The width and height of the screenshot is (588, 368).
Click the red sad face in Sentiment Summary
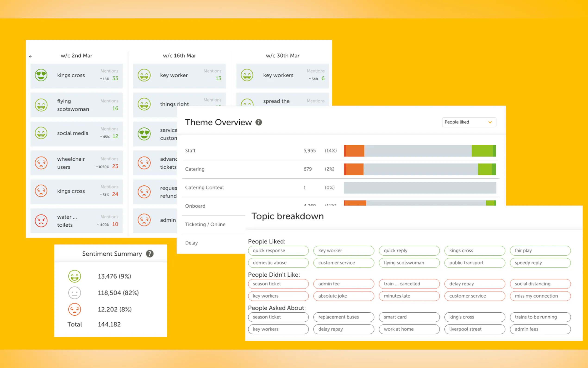point(74,309)
